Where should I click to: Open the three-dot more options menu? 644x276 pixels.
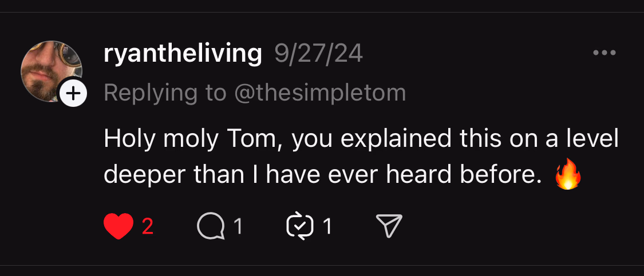(x=604, y=53)
